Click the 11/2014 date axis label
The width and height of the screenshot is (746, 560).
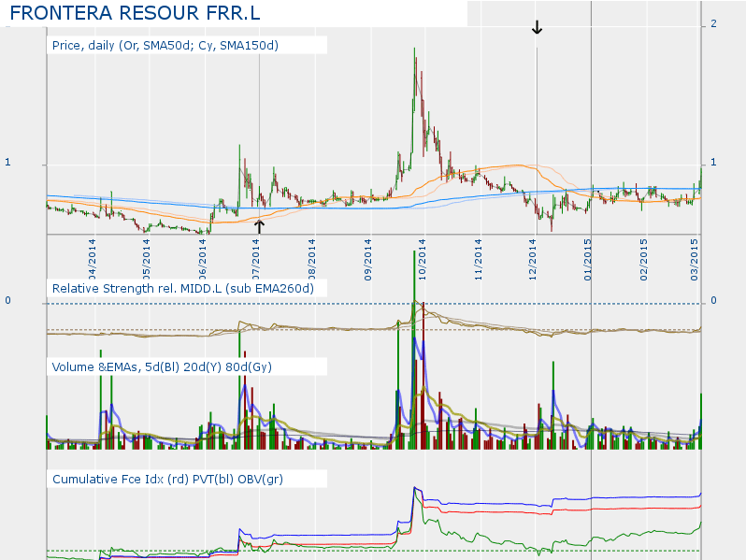tap(478, 260)
